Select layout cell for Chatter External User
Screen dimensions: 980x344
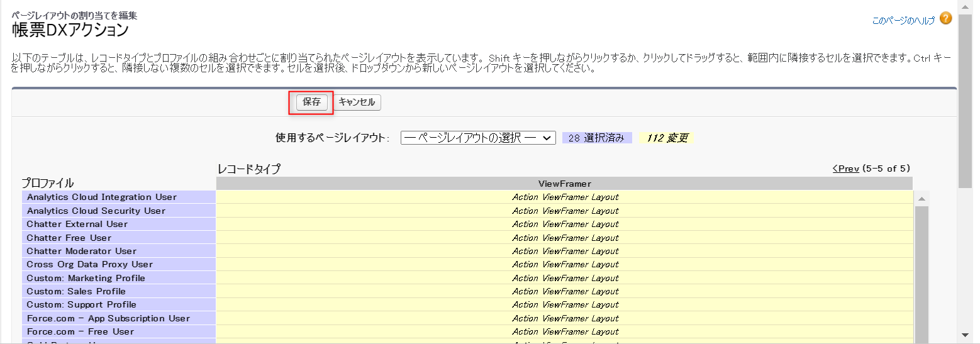pos(564,225)
